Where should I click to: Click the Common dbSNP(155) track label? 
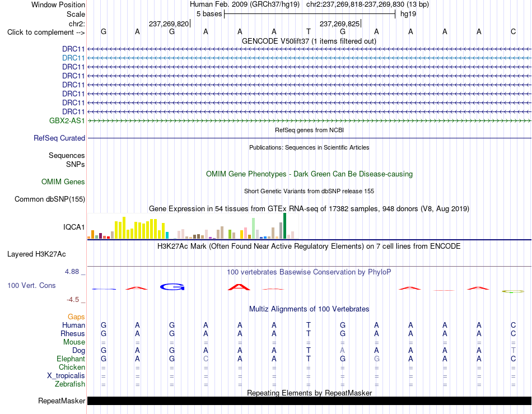(x=50, y=199)
